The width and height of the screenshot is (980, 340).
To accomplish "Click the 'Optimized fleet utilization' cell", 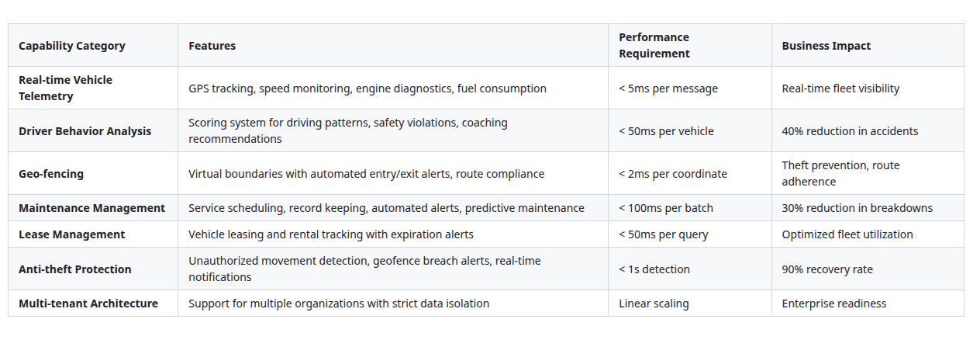I will point(847,234).
